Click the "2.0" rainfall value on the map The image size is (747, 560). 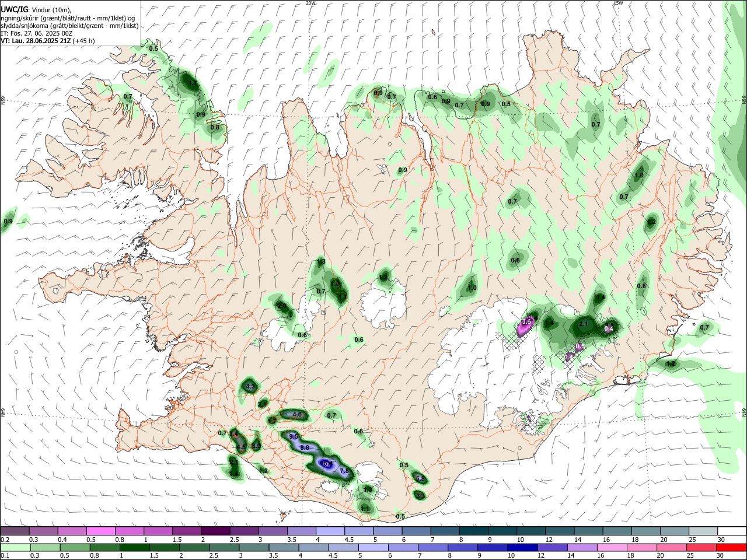pos(282,306)
